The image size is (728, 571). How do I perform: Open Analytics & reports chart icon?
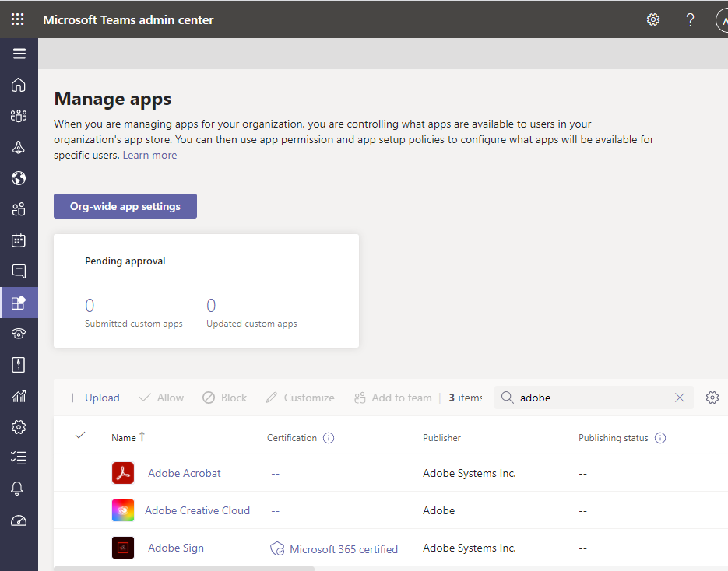point(19,396)
